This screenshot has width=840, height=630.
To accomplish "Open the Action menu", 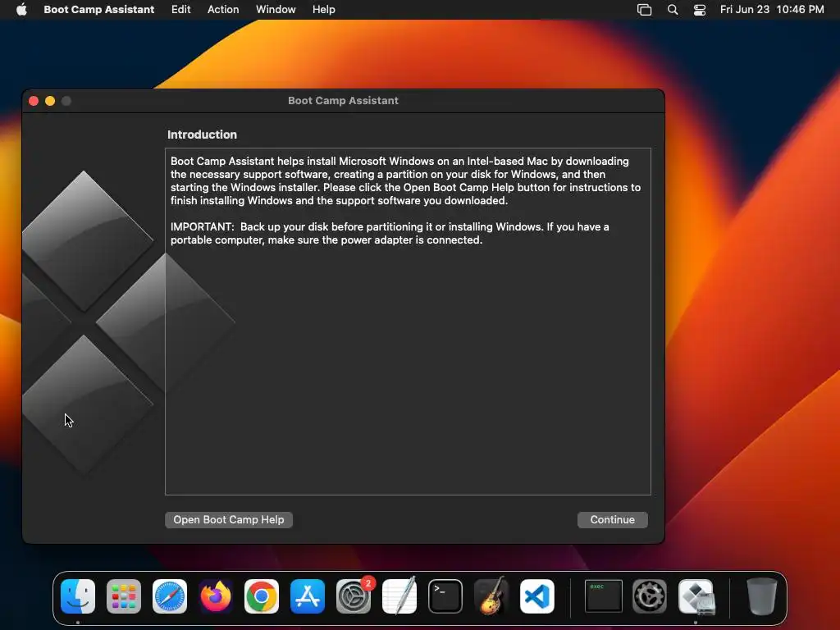I will point(223,10).
